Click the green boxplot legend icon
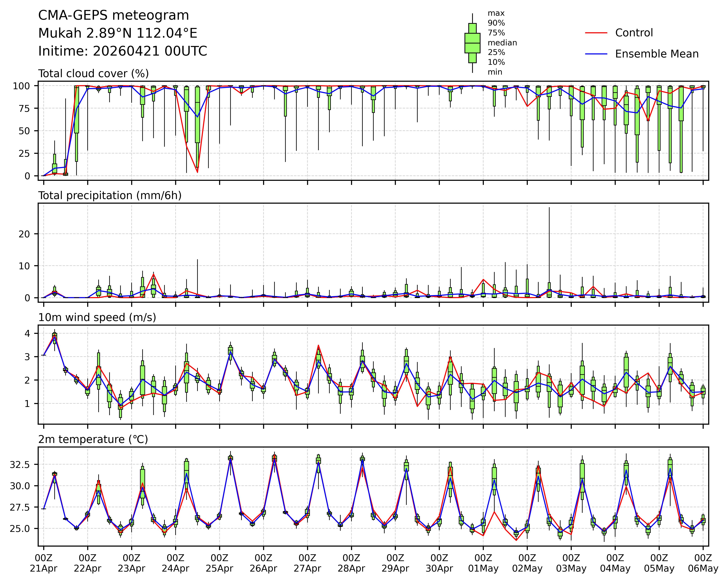This screenshot has width=728, height=583. [472, 43]
